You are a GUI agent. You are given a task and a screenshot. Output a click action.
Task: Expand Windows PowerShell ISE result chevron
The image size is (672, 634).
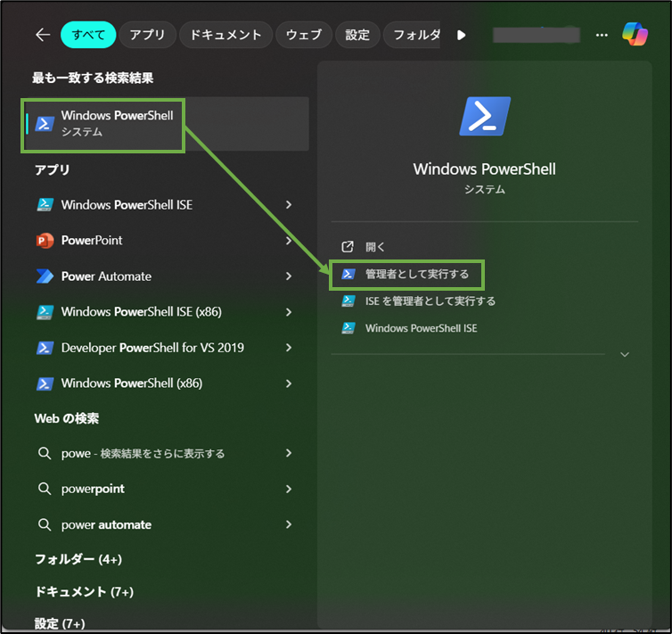[x=289, y=205]
